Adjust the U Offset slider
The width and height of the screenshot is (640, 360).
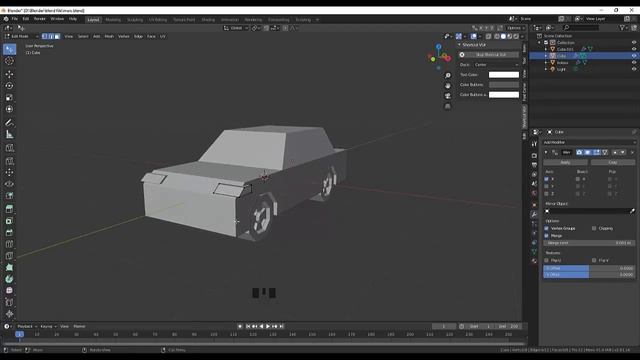(x=589, y=268)
